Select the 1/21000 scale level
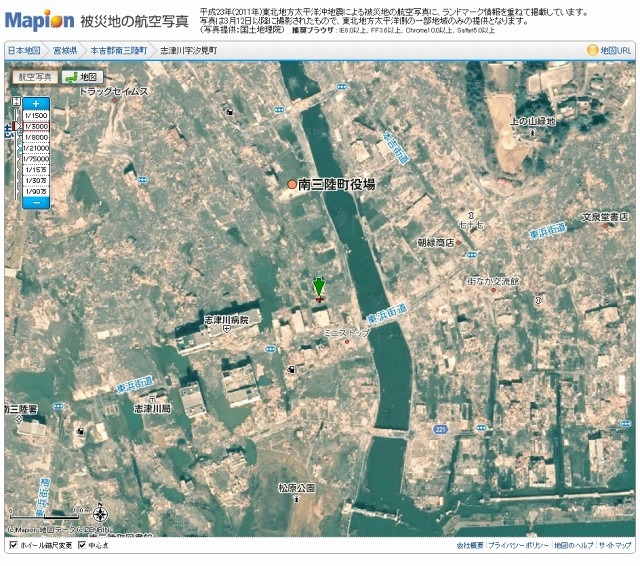This screenshot has height=566, width=640. coord(36,148)
